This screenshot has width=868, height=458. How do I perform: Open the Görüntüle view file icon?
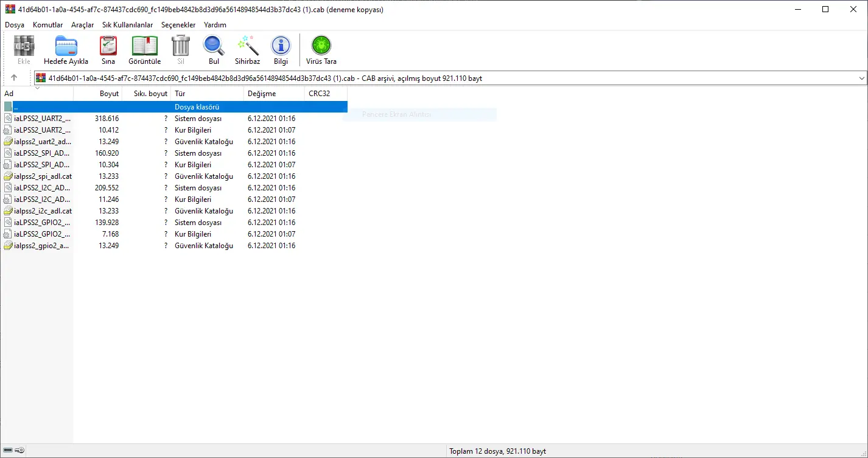click(x=145, y=46)
